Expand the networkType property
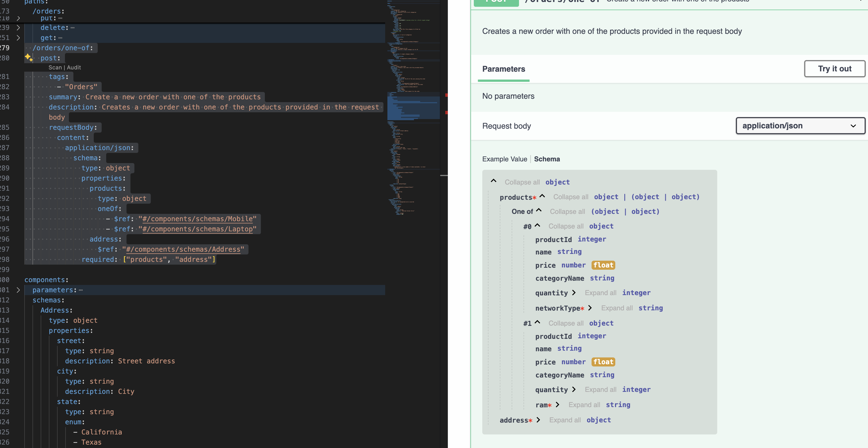The image size is (868, 448). (x=590, y=308)
